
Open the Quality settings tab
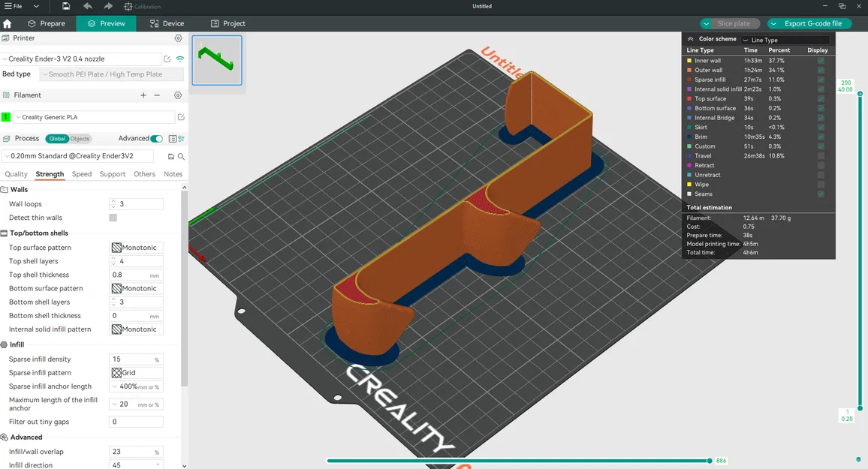(16, 173)
